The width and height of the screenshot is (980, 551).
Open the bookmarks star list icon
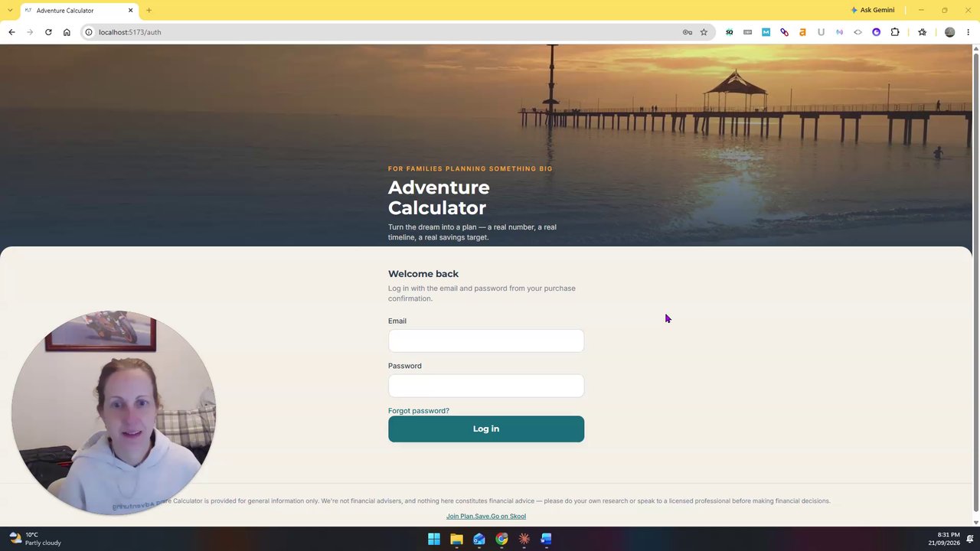pyautogui.click(x=922, y=32)
